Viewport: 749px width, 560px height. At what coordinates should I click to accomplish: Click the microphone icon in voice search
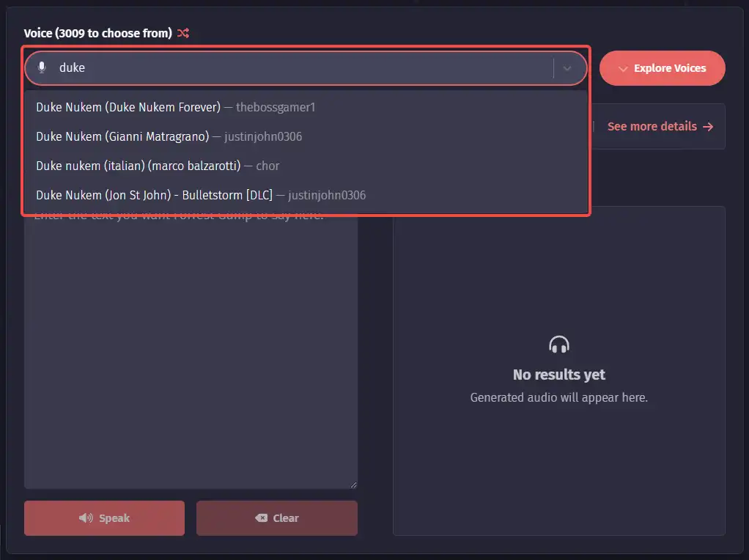click(x=42, y=67)
